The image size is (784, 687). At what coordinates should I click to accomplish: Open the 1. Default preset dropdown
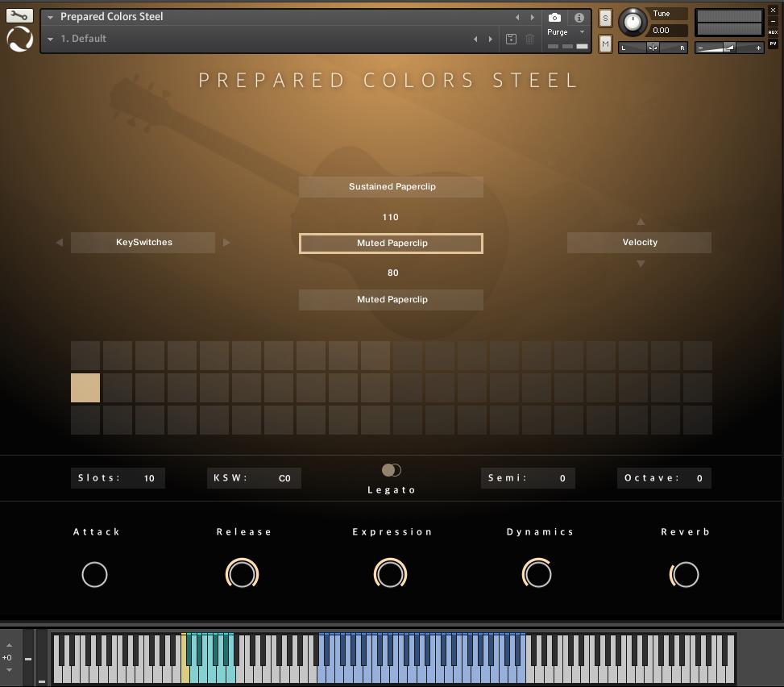pyautogui.click(x=51, y=39)
